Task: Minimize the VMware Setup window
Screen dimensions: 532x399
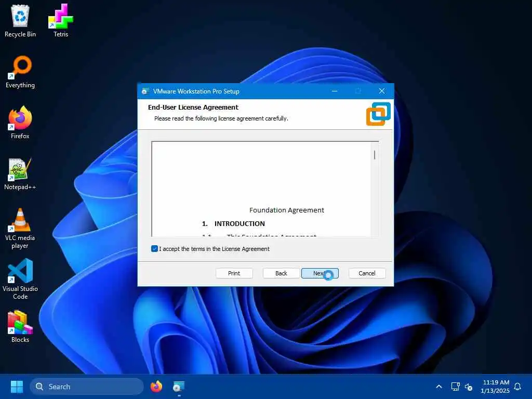Action: coord(335,91)
